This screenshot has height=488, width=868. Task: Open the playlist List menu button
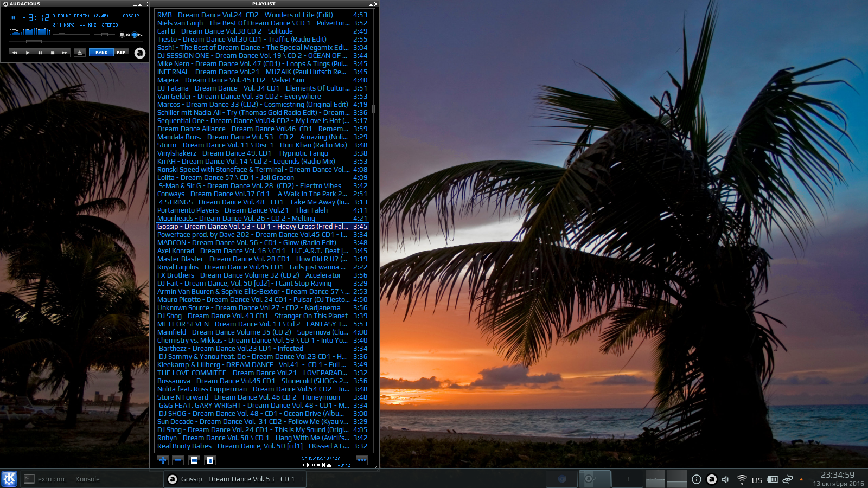pos(362,460)
